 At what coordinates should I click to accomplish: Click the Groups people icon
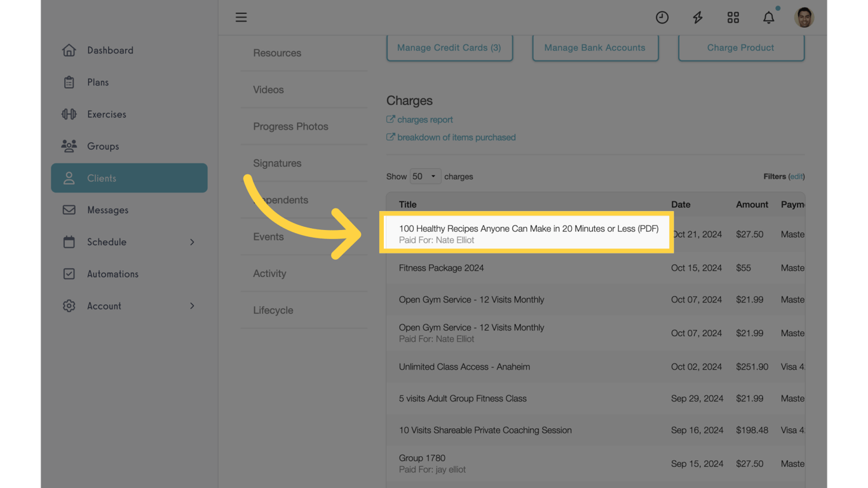69,146
